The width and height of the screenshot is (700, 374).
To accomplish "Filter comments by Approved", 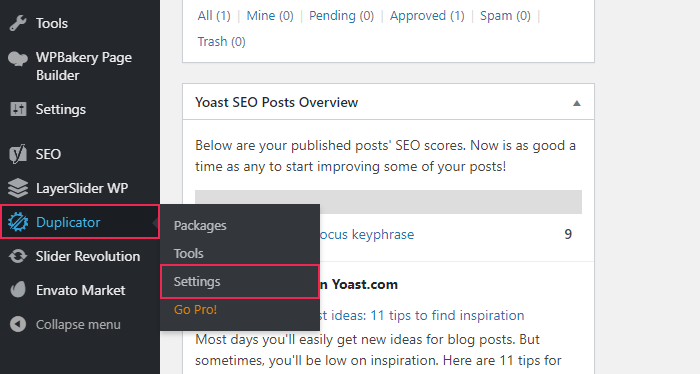I will pyautogui.click(x=427, y=16).
